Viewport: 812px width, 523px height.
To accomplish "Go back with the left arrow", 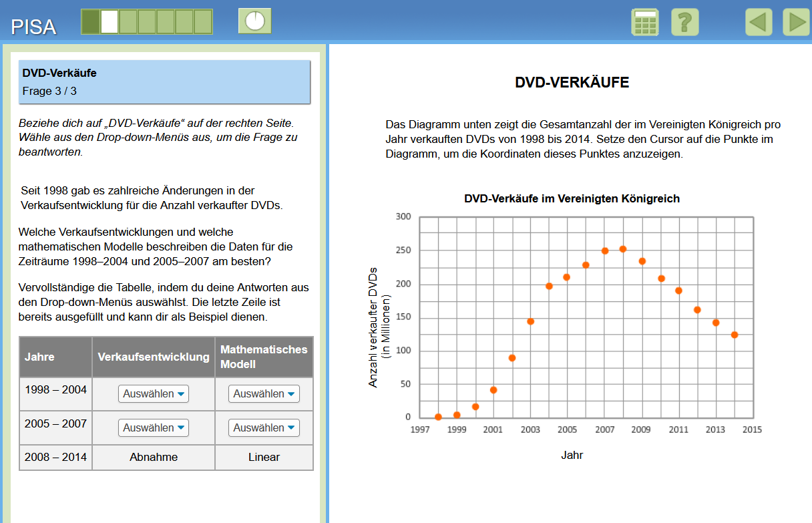I will point(759,23).
